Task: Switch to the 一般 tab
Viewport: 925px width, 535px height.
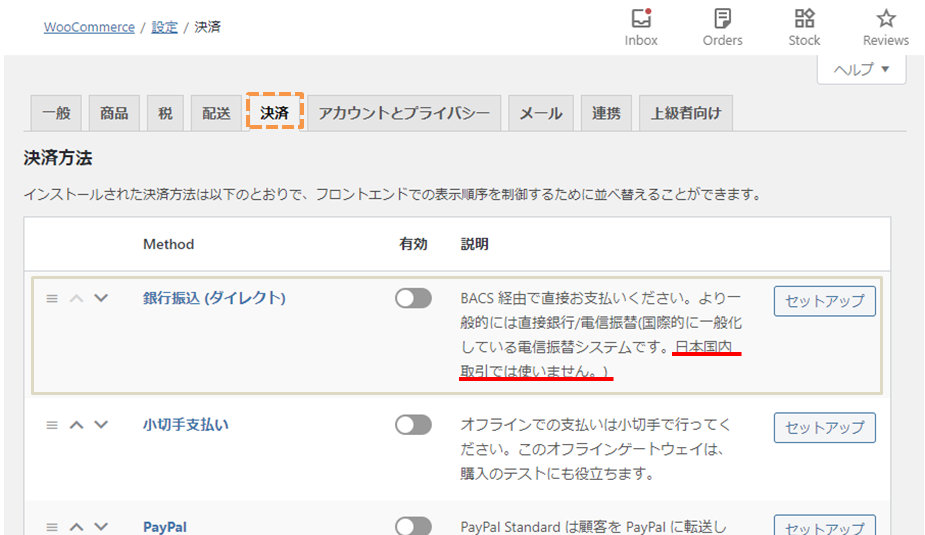Action: [x=56, y=113]
